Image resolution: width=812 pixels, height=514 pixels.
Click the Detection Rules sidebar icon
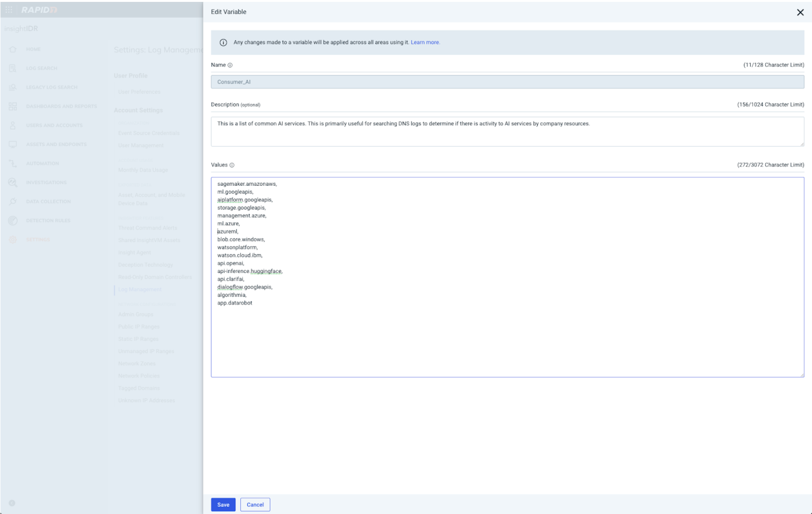13,221
